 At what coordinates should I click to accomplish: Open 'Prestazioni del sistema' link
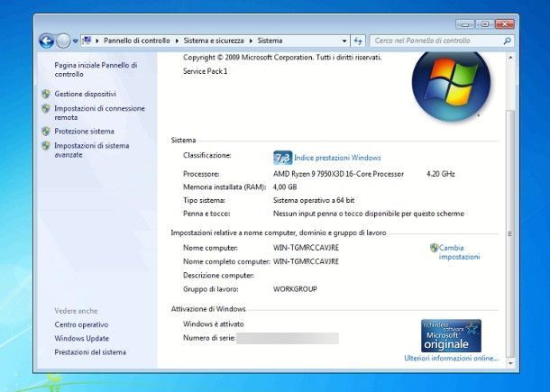[x=90, y=352]
